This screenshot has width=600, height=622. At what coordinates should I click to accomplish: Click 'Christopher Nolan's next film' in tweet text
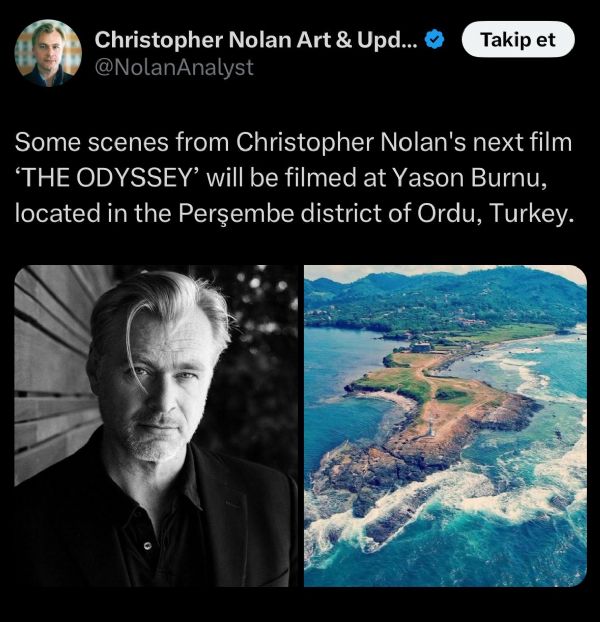click(x=404, y=142)
